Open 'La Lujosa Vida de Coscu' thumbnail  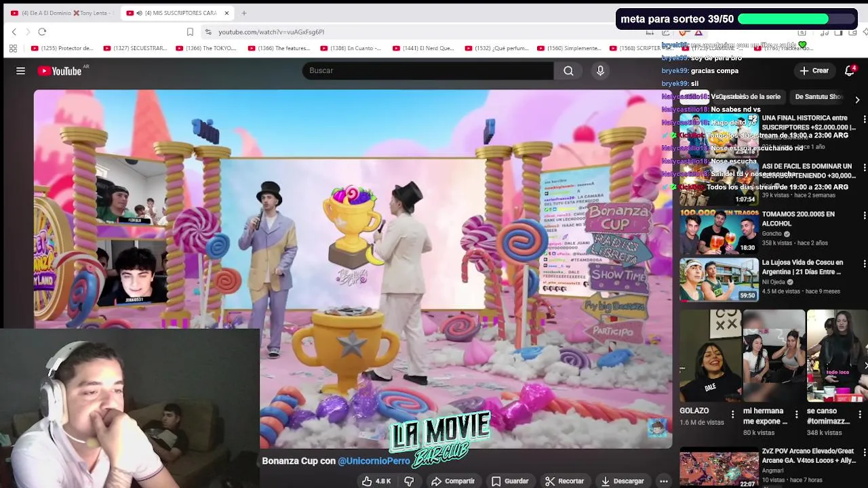(719, 280)
